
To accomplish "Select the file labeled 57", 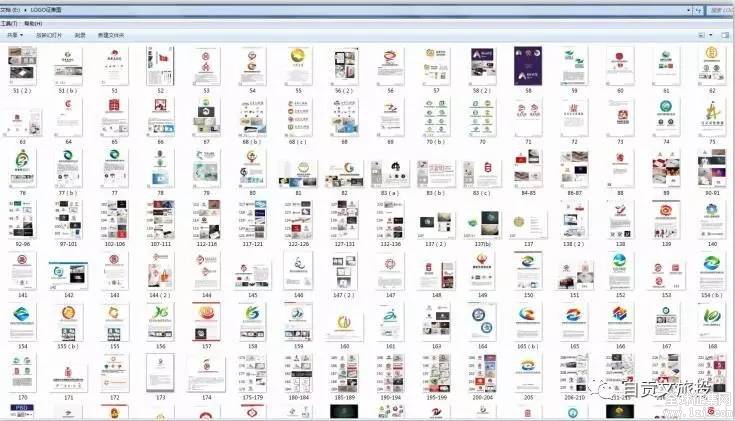I will point(436,66).
